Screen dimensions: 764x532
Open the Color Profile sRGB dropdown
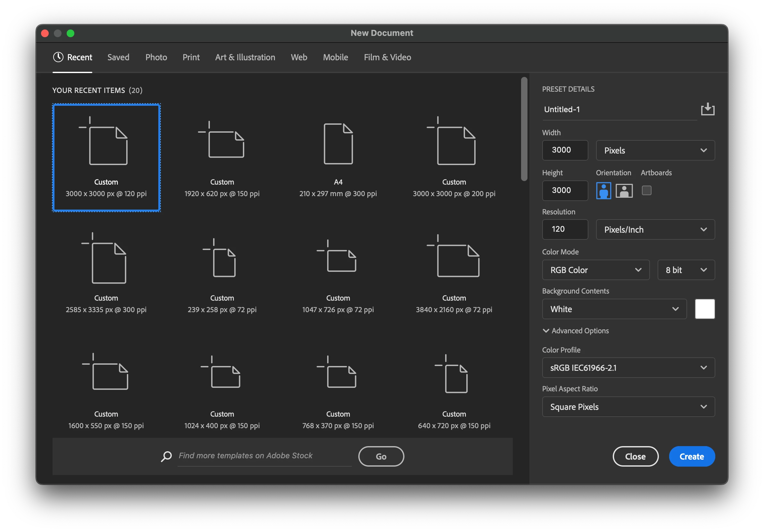[x=628, y=368]
